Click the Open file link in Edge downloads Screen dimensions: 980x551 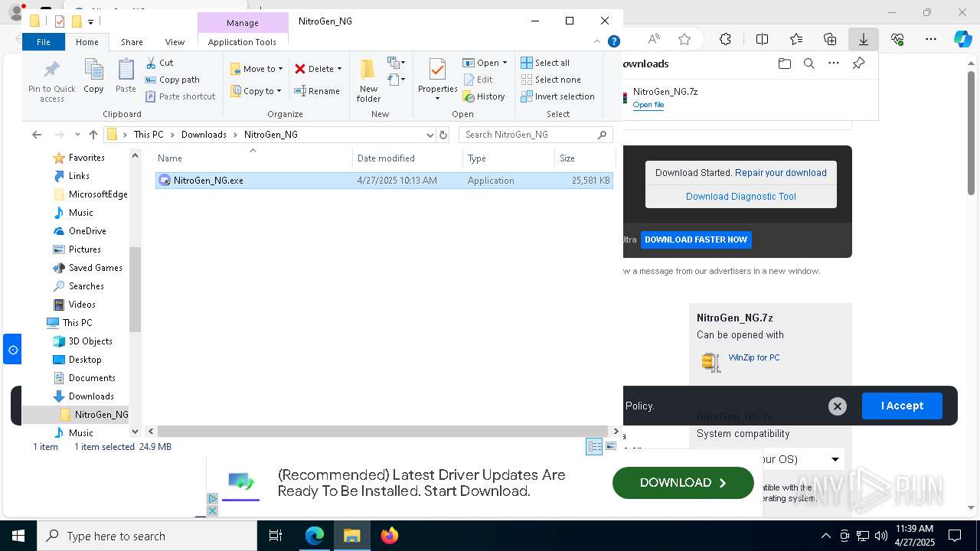(648, 105)
